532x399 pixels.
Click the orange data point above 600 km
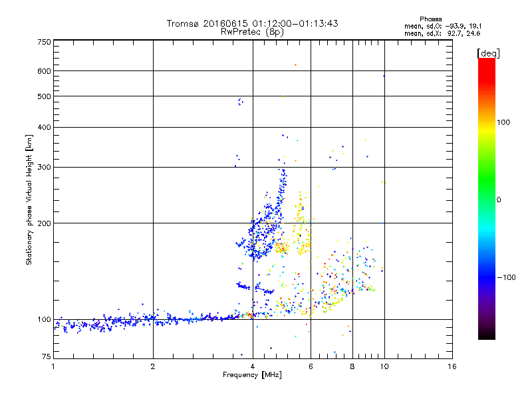pyautogui.click(x=295, y=65)
